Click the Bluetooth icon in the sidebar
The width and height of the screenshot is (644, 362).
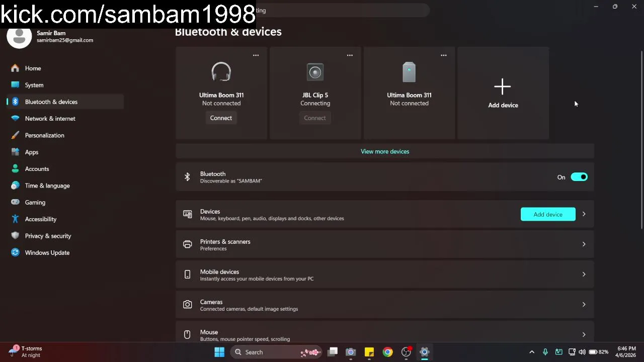coord(15,102)
